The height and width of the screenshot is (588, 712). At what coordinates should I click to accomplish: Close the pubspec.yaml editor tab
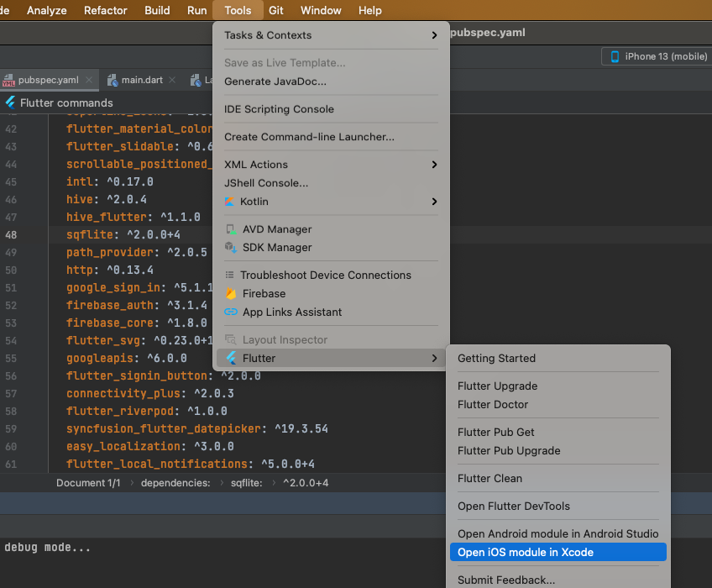[88, 81]
